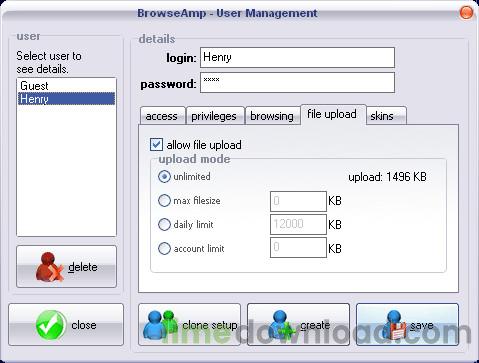The height and width of the screenshot is (363, 479).
Task: Focus the password input field
Action: (x=297, y=82)
